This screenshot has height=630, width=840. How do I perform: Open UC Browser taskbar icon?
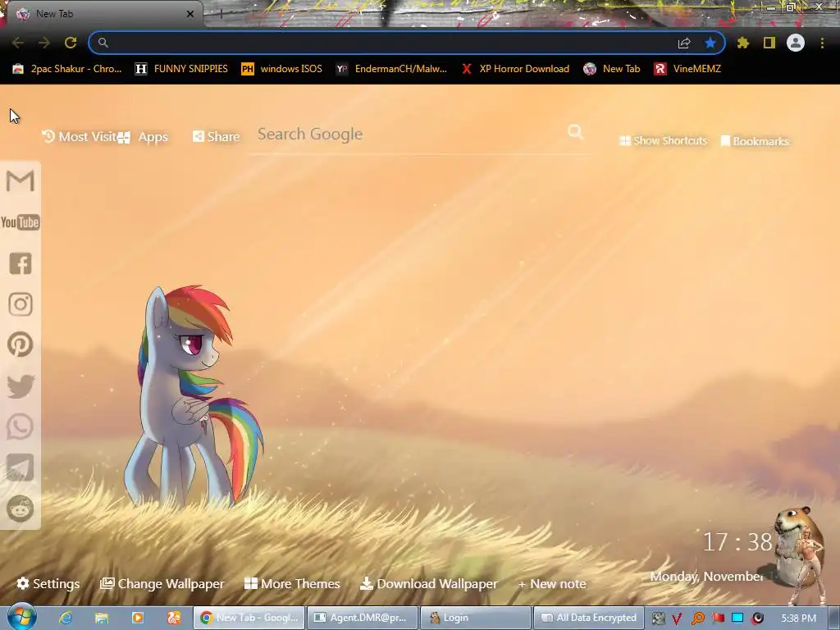174,618
